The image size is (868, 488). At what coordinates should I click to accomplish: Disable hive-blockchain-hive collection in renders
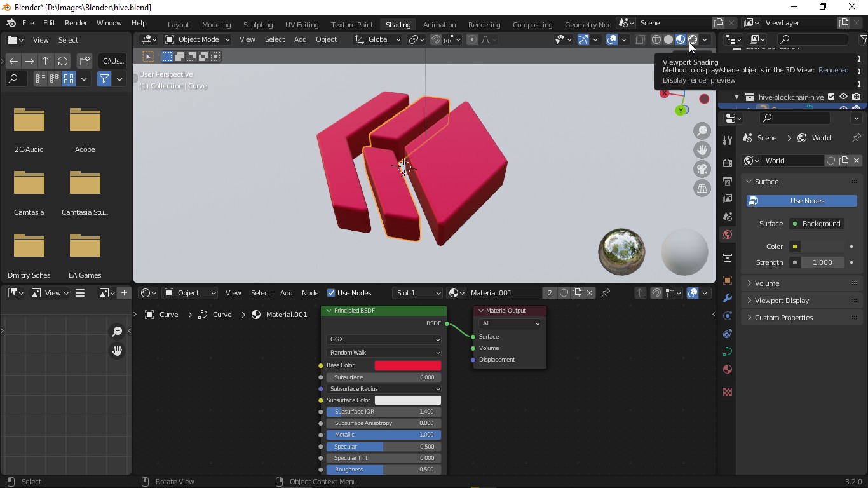tap(857, 97)
